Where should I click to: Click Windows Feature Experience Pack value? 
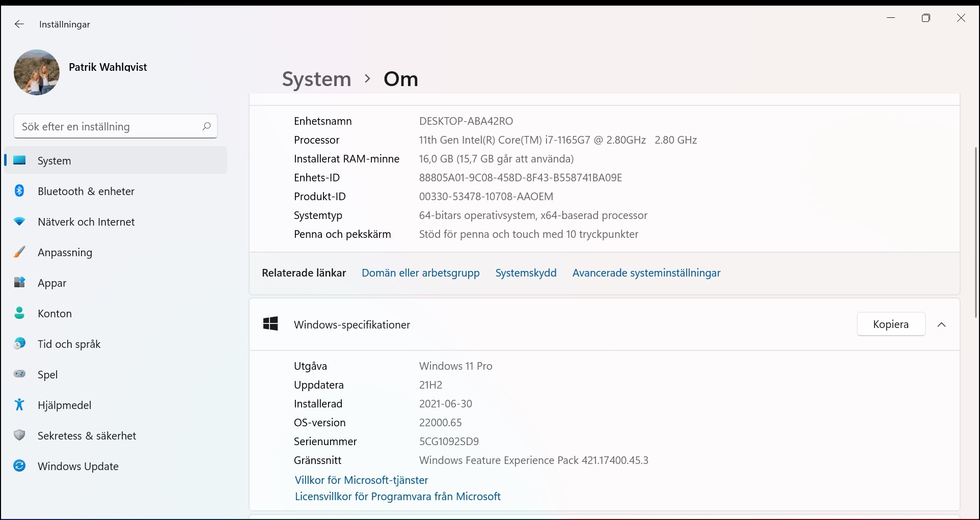pyautogui.click(x=534, y=460)
